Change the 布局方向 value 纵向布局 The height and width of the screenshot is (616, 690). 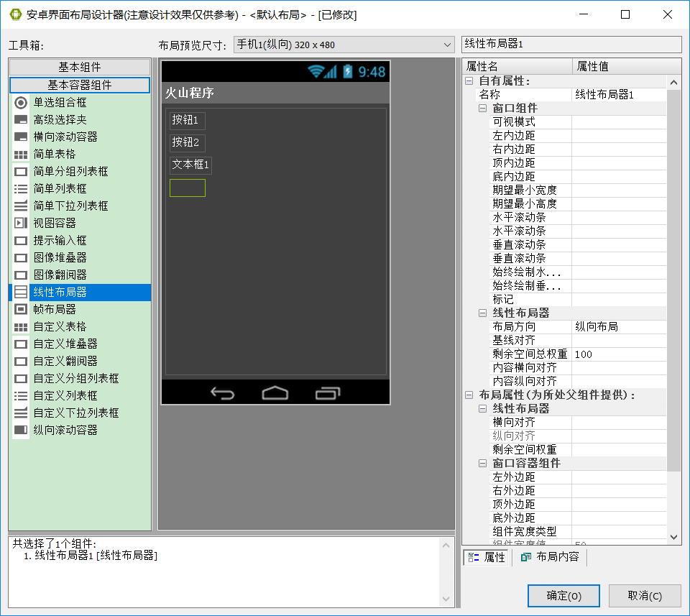(619, 327)
